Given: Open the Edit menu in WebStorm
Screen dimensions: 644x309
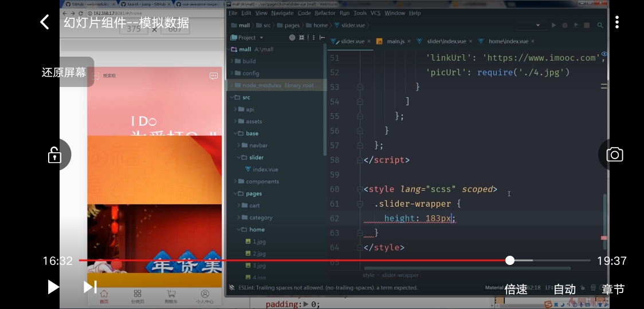Looking at the screenshot, I should point(246,13).
